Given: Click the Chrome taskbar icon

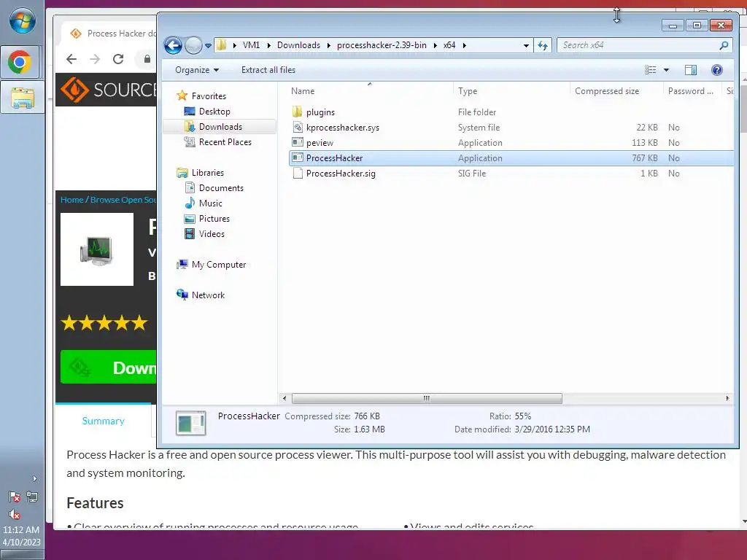Looking at the screenshot, I should 20,63.
